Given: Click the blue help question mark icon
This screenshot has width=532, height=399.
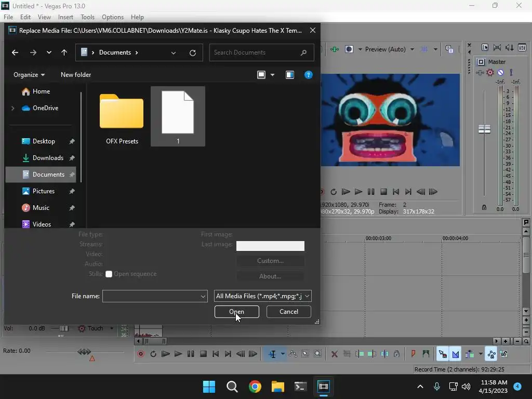Looking at the screenshot, I should 309,75.
